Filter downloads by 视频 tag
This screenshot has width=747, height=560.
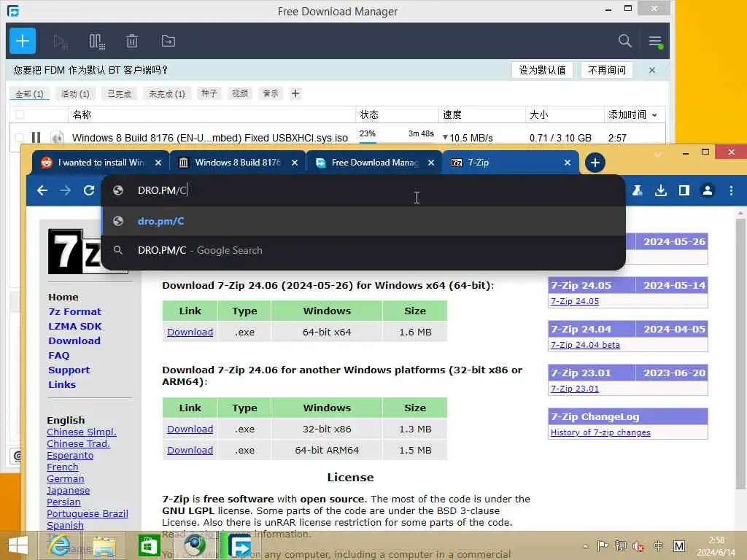click(x=239, y=93)
